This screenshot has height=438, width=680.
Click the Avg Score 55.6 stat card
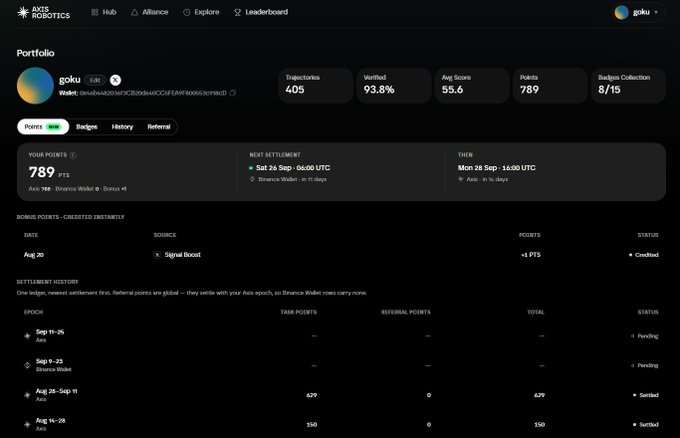pos(472,85)
